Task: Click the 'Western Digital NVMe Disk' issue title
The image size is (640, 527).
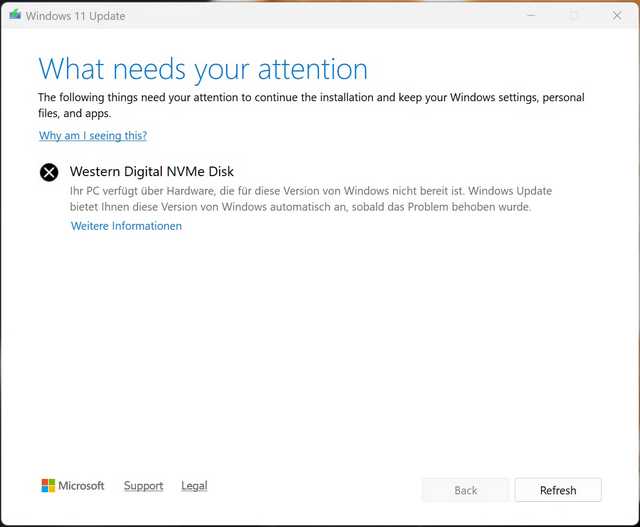Action: pyautogui.click(x=151, y=171)
